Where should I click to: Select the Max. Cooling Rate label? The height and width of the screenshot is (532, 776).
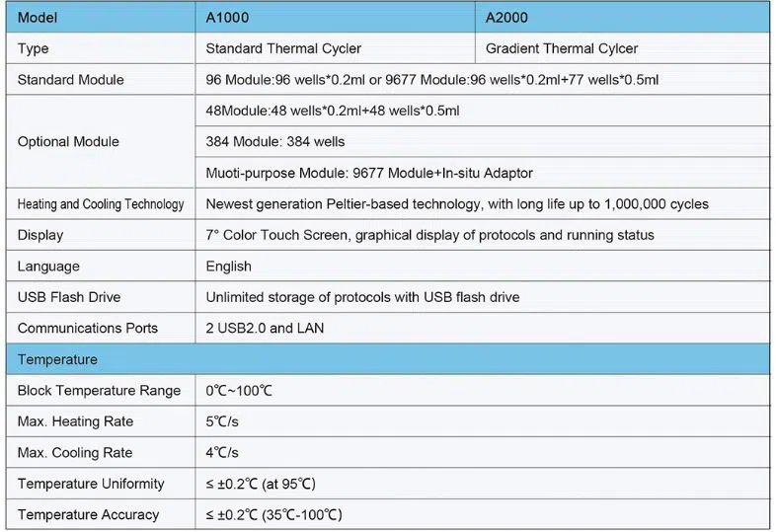pos(75,453)
